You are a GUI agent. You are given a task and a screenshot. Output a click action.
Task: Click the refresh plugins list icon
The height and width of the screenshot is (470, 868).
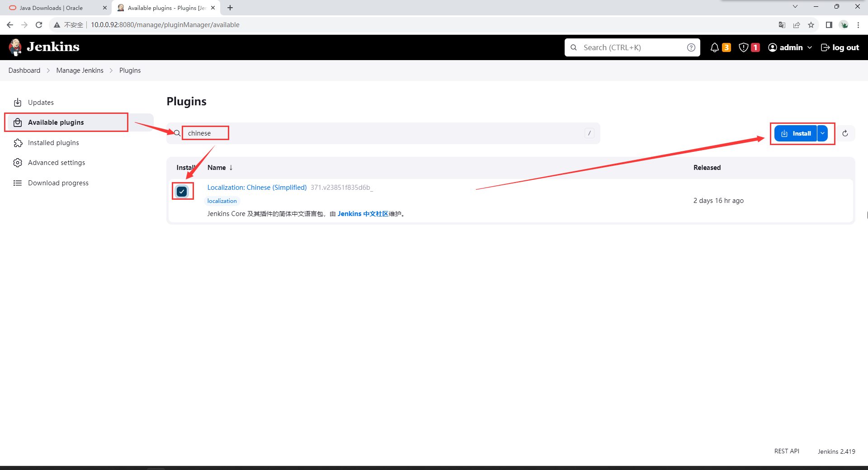pyautogui.click(x=845, y=133)
